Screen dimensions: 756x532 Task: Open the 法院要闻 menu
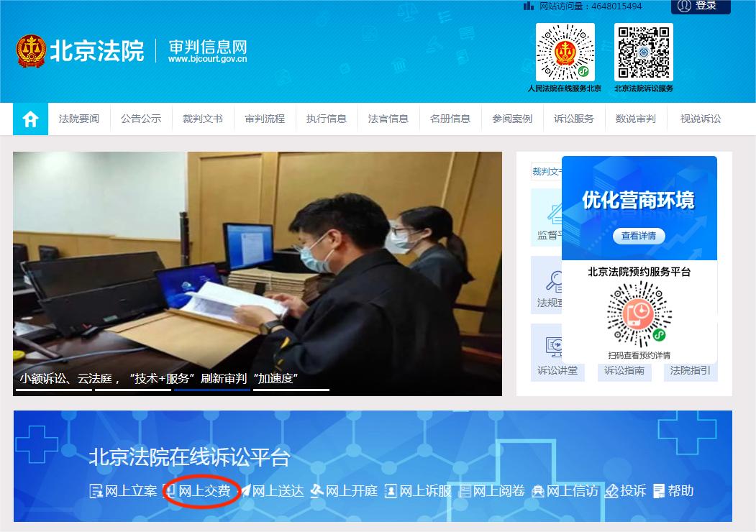79,119
